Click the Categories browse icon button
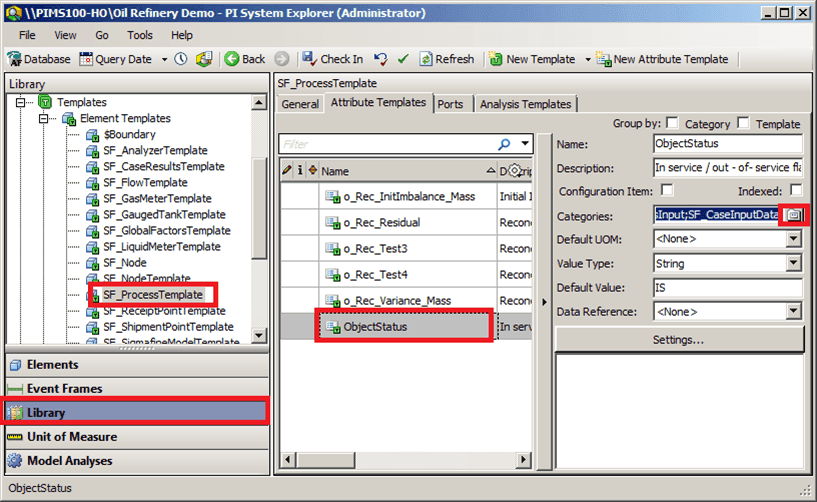The height and width of the screenshot is (502, 817). 794,215
